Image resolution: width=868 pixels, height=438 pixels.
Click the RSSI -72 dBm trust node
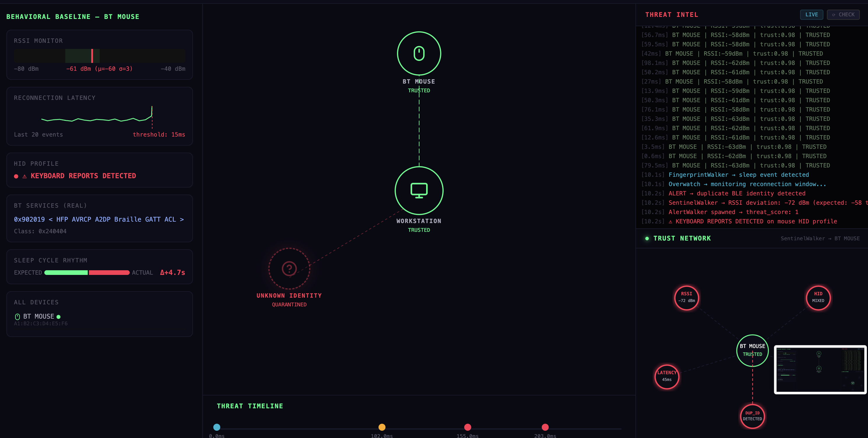click(x=686, y=298)
